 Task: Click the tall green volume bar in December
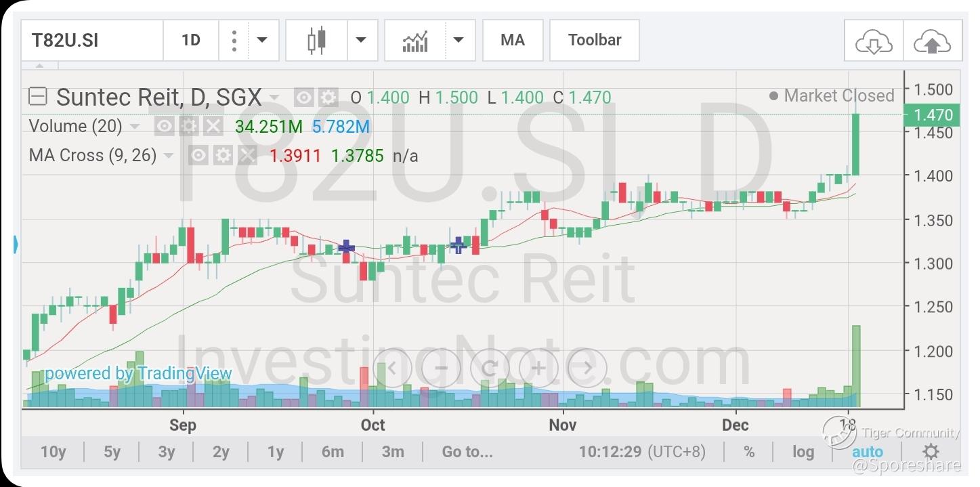(x=856, y=366)
